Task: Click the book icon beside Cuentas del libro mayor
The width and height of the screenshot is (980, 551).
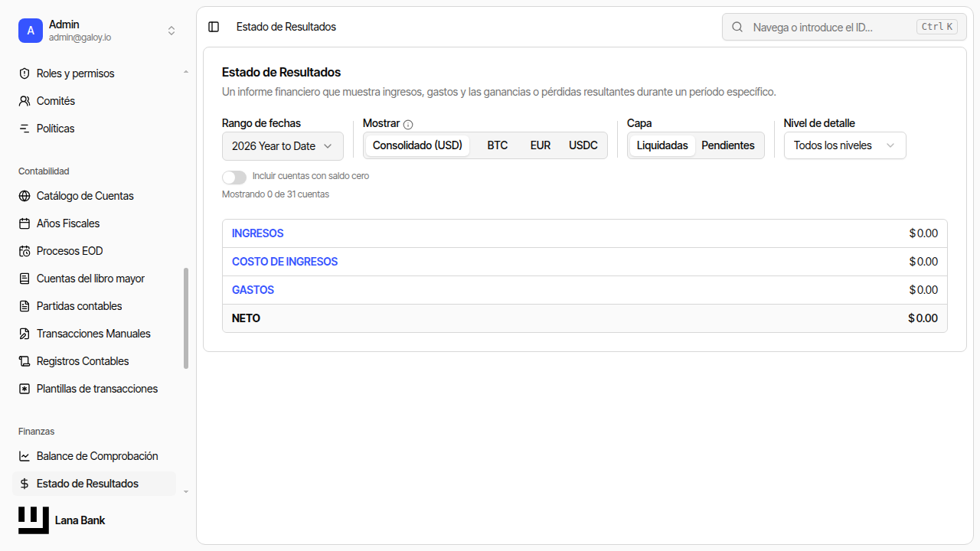Action: click(x=24, y=279)
